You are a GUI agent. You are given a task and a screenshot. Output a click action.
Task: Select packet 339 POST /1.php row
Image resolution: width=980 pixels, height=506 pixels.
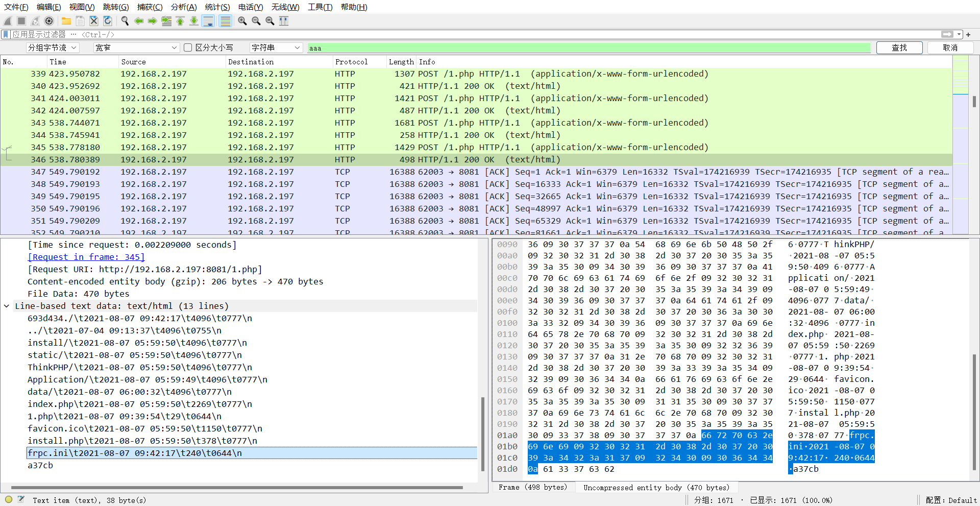[x=476, y=74]
